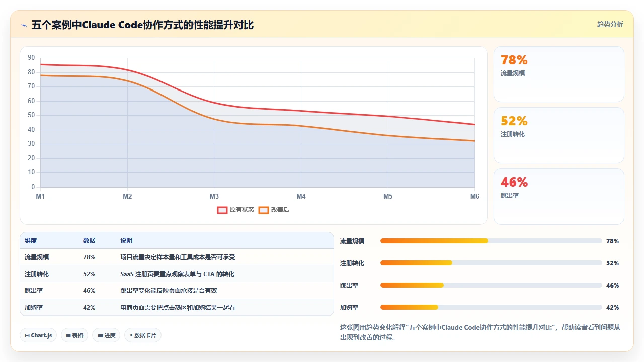644x362 pixels.
Task: Click 52% at the progress bar end
Action: [613, 263]
